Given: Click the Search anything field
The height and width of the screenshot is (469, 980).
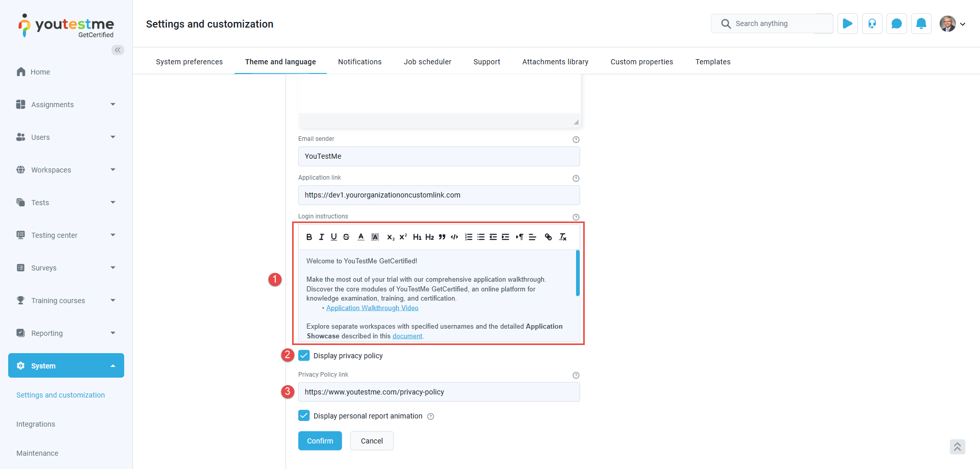Looking at the screenshot, I should tap(772, 23).
